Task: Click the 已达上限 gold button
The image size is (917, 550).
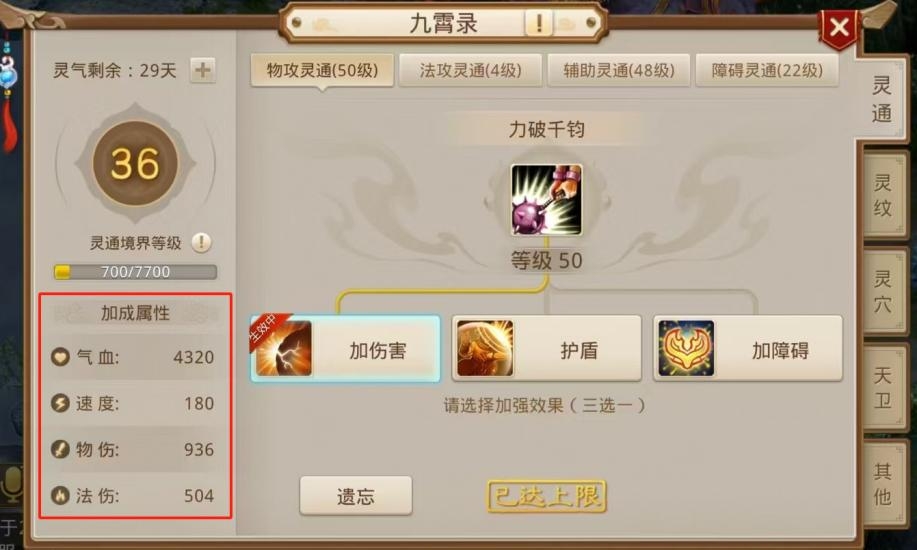Action: click(547, 497)
